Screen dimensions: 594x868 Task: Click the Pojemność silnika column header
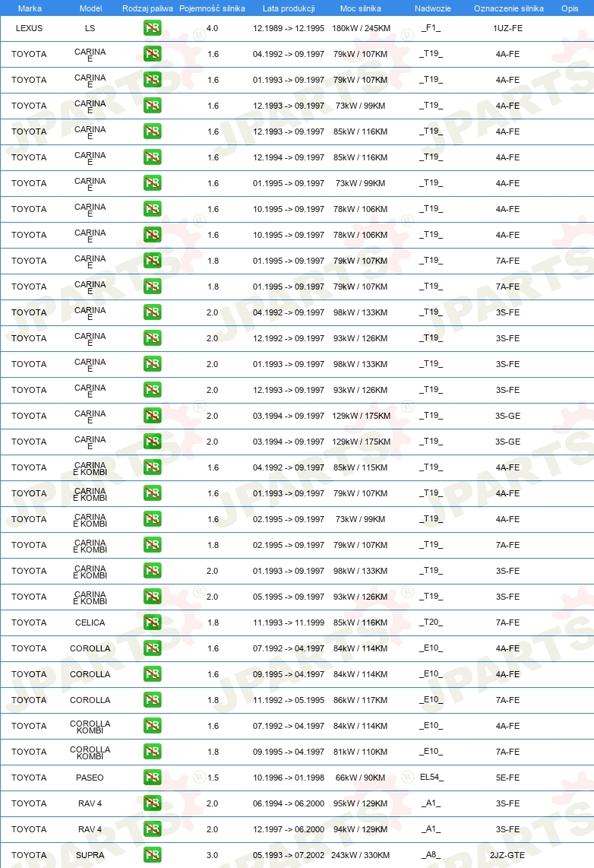click(213, 8)
